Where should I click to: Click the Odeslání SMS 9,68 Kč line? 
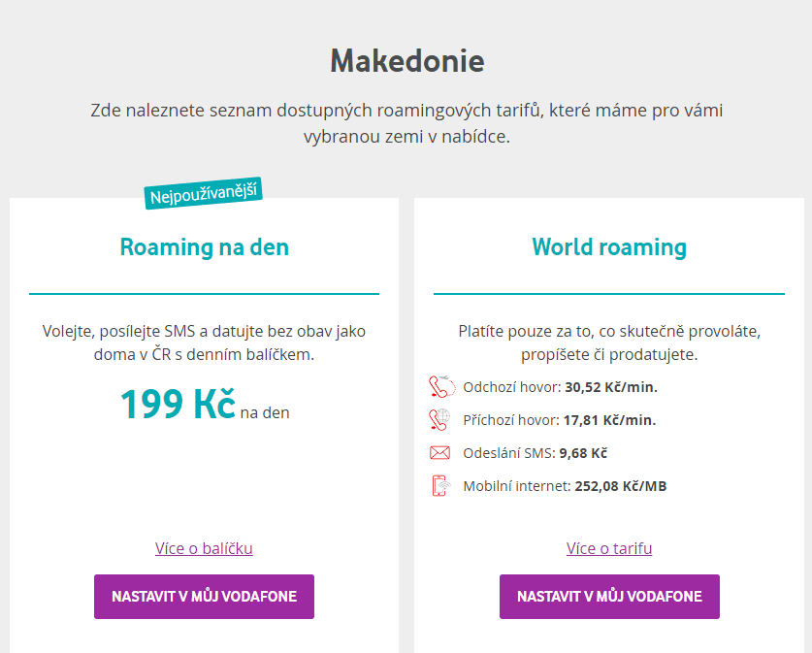pyautogui.click(x=535, y=453)
